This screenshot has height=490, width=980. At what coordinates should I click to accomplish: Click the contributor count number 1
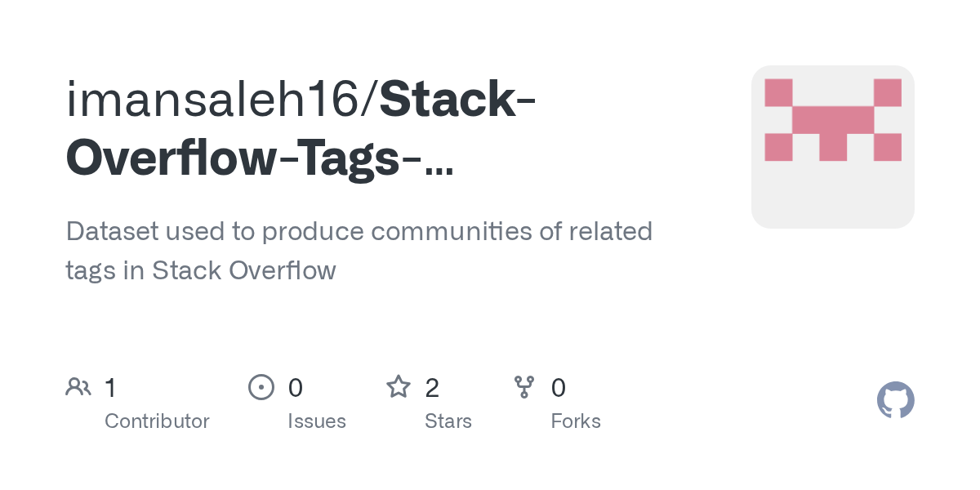[x=110, y=387]
